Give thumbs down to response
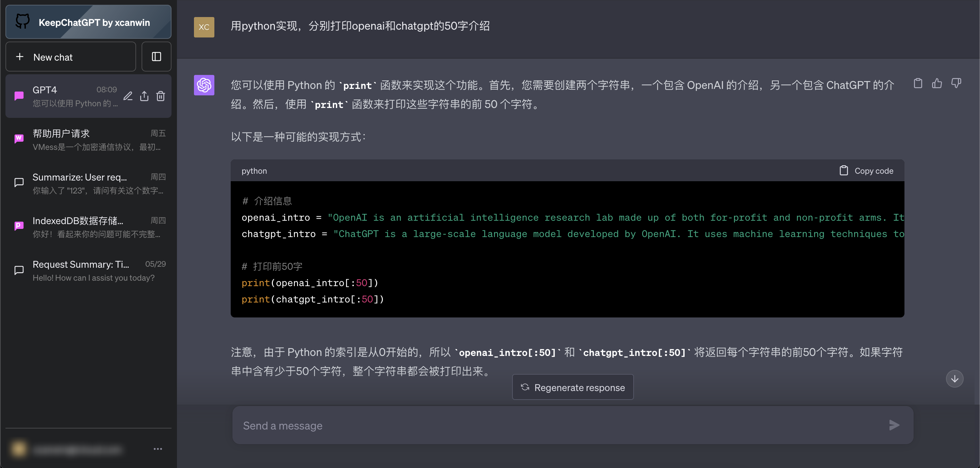The width and height of the screenshot is (980, 468). pos(956,83)
